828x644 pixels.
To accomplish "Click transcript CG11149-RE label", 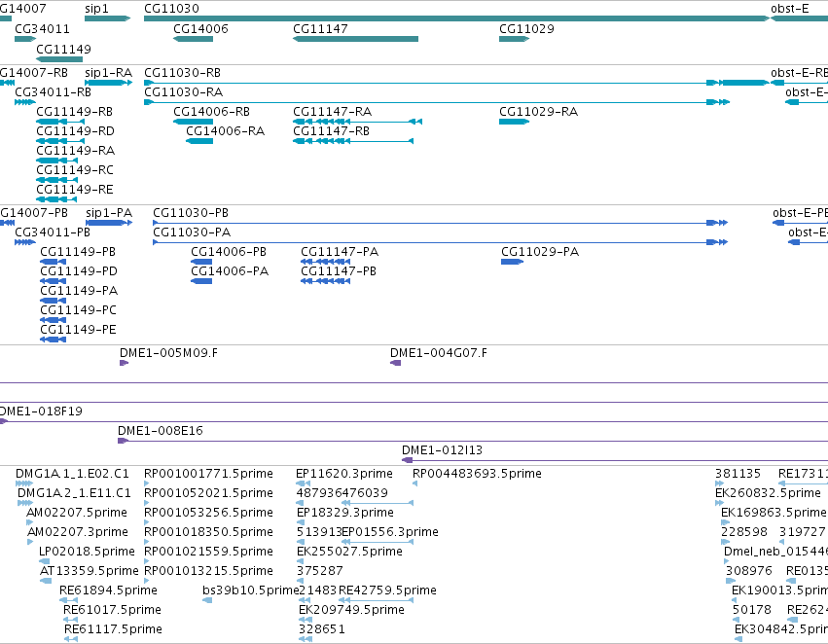I will (75, 189).
